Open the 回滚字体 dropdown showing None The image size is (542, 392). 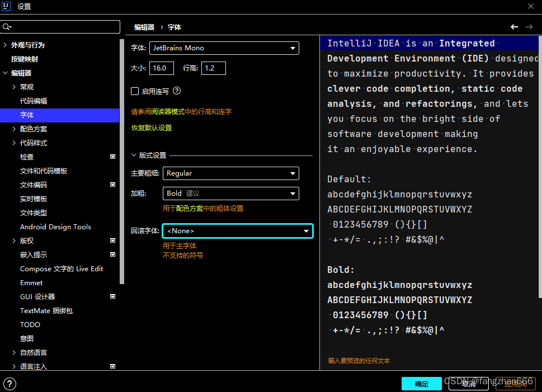[238, 231]
